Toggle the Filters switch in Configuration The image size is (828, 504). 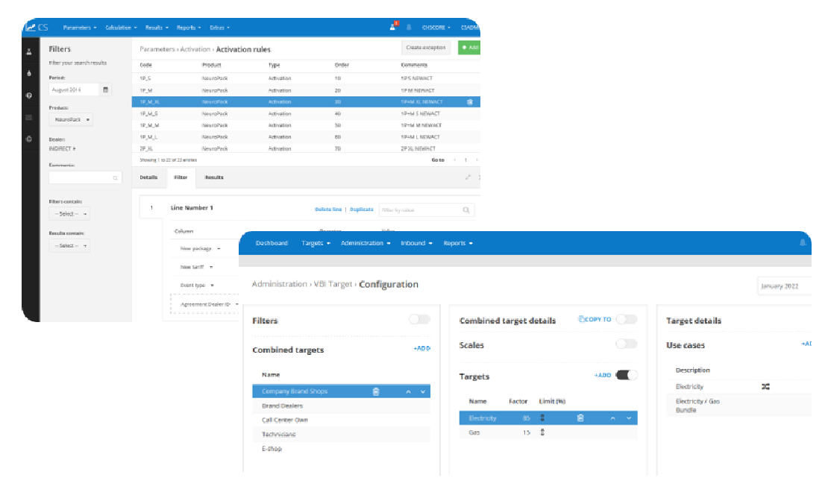[x=419, y=320]
